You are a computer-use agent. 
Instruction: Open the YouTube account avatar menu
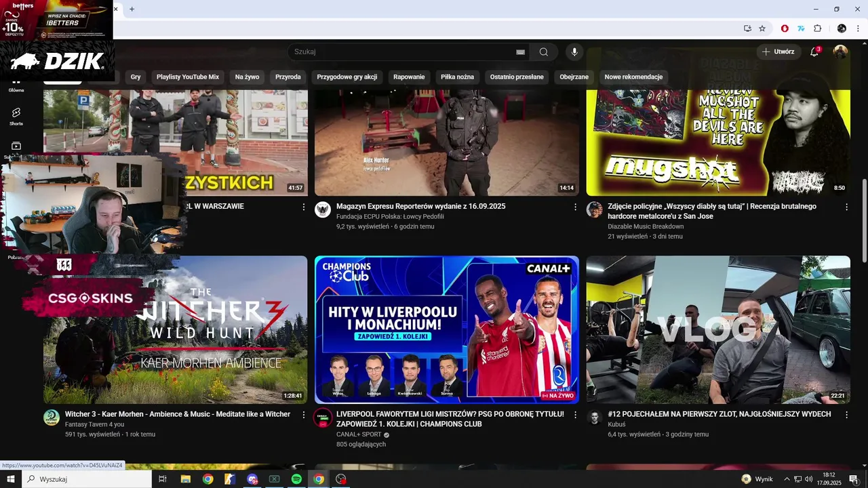840,52
